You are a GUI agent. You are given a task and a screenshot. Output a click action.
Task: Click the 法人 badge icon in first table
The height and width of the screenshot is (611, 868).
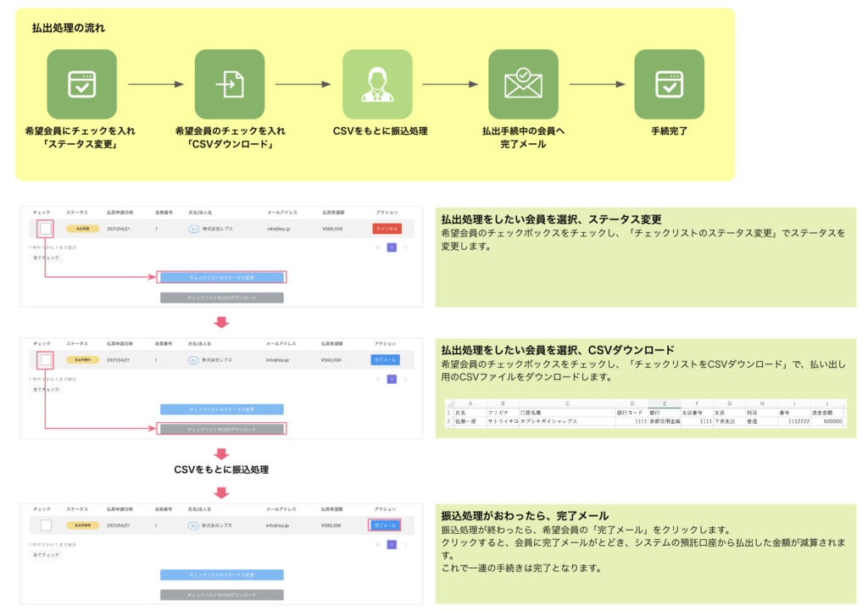[194, 229]
